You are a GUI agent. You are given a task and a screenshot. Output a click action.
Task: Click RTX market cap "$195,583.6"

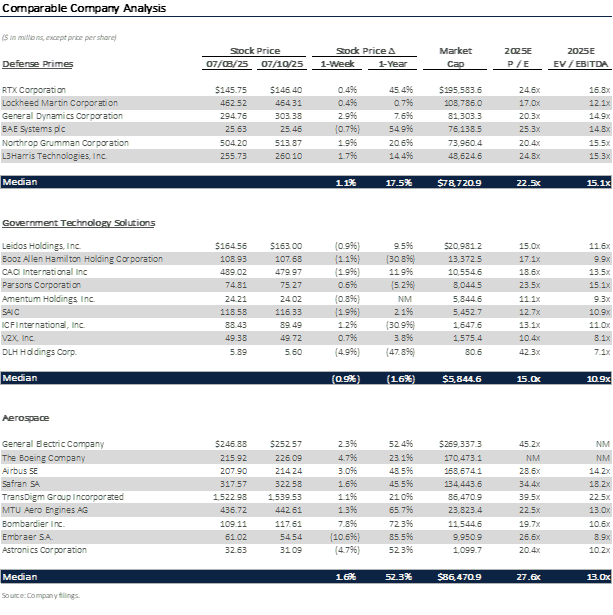point(460,90)
